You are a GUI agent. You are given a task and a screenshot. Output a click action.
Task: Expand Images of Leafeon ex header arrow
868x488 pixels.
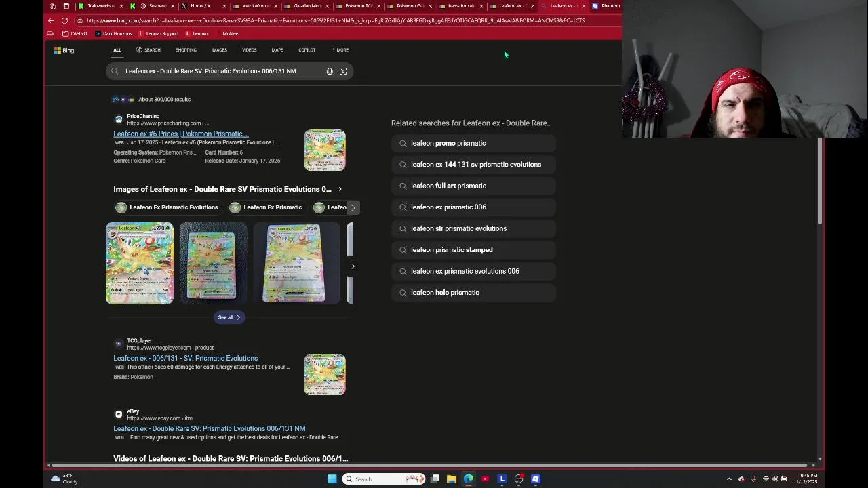[340, 189]
